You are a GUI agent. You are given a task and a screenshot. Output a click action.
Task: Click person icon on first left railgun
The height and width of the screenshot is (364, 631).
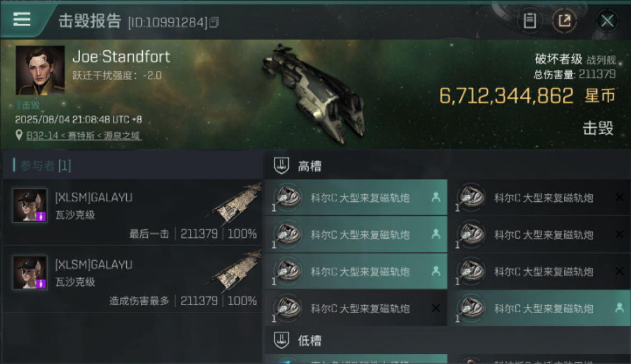click(436, 197)
